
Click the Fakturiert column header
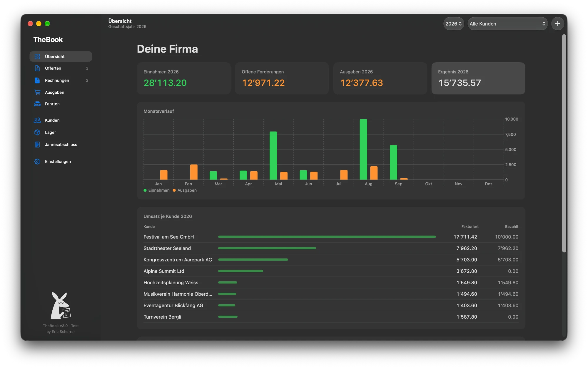[x=470, y=226]
